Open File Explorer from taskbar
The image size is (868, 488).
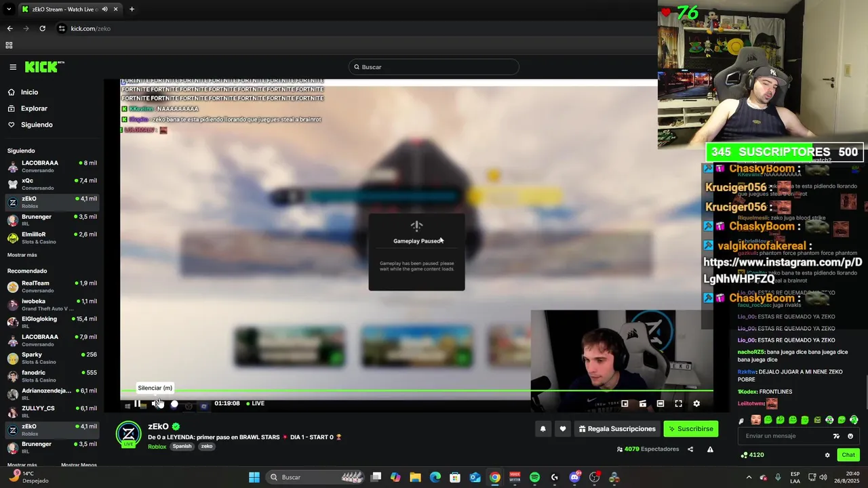(x=415, y=477)
